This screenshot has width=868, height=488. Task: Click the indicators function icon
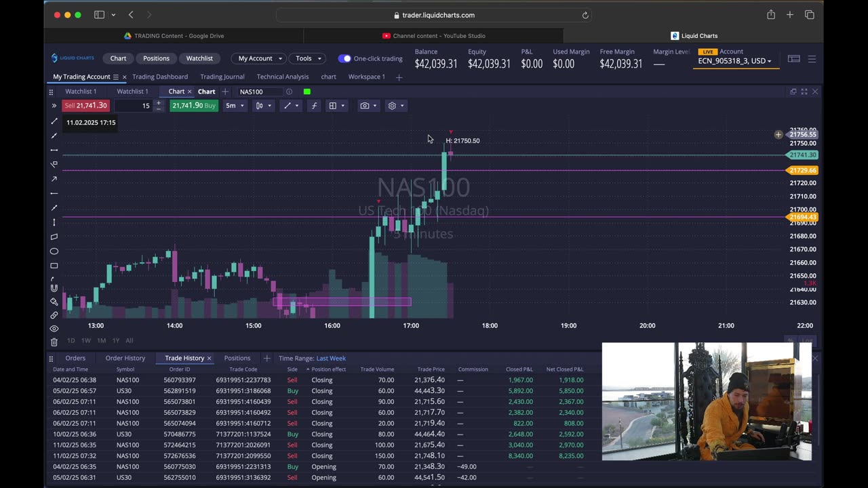314,106
